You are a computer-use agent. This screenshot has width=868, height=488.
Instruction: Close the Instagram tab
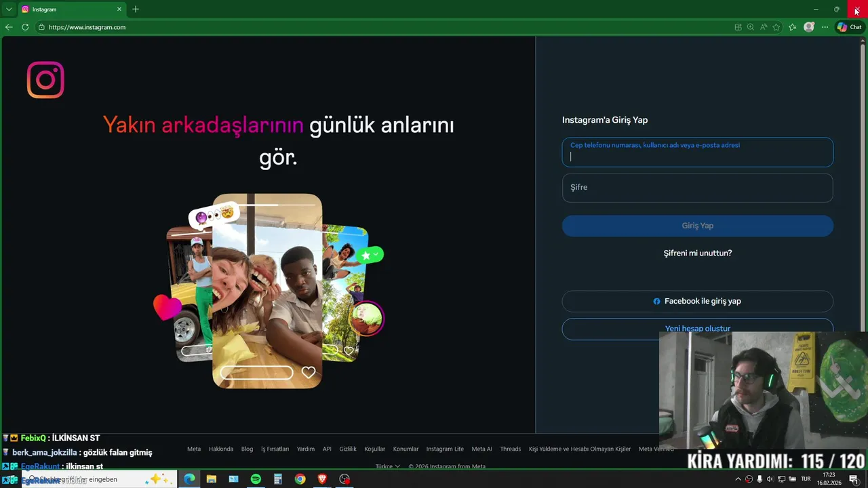pos(119,9)
